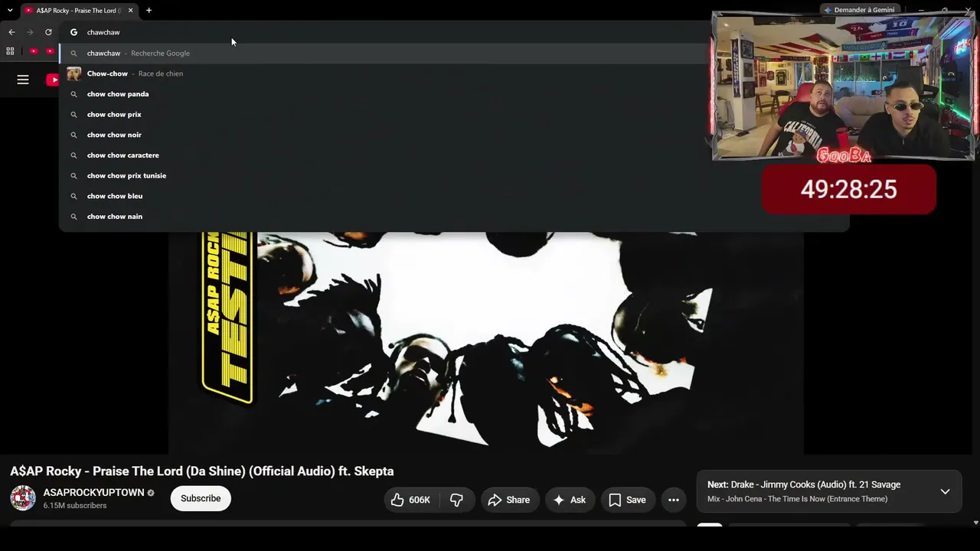Open the second YouTube bookmark icon
Image resolution: width=980 pixels, height=551 pixels.
click(50, 51)
